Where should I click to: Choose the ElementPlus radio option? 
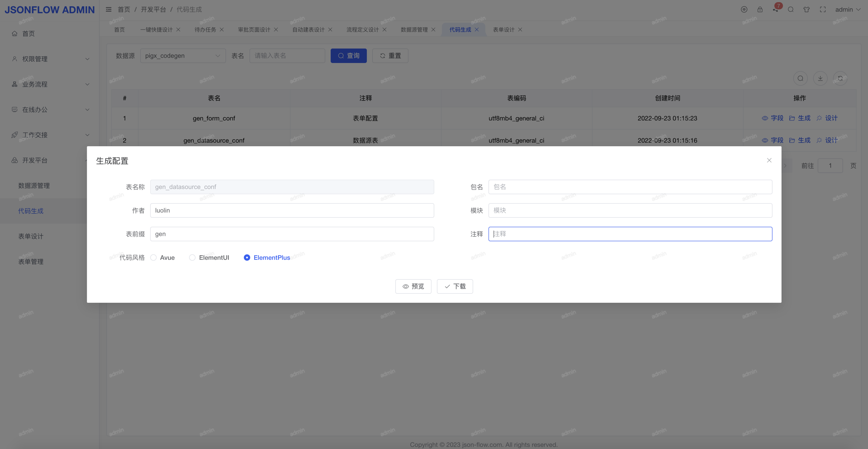[x=247, y=258]
